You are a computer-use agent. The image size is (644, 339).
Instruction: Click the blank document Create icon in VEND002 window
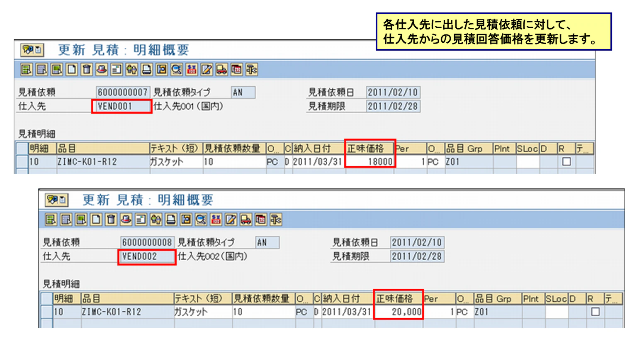click(x=96, y=219)
